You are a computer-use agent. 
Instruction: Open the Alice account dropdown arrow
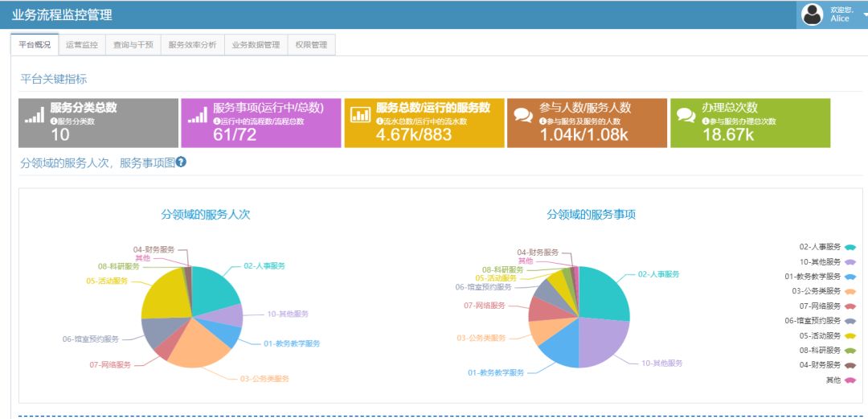[865, 14]
